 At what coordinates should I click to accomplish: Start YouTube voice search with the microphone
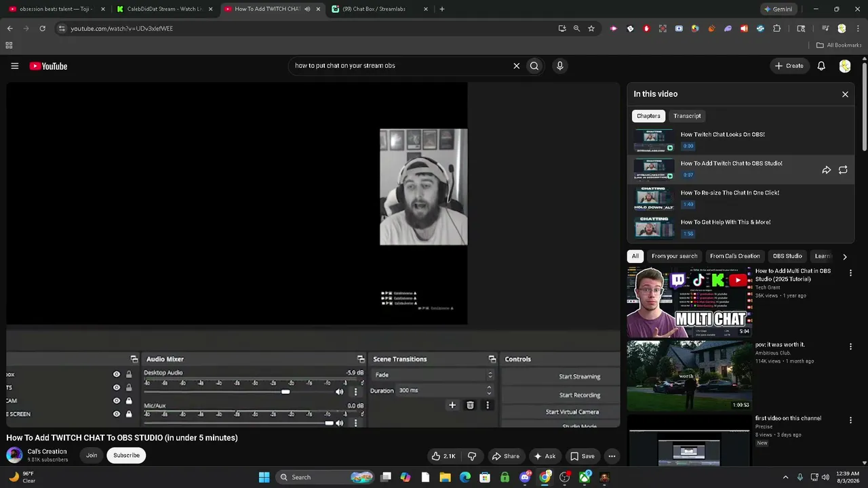(x=559, y=66)
